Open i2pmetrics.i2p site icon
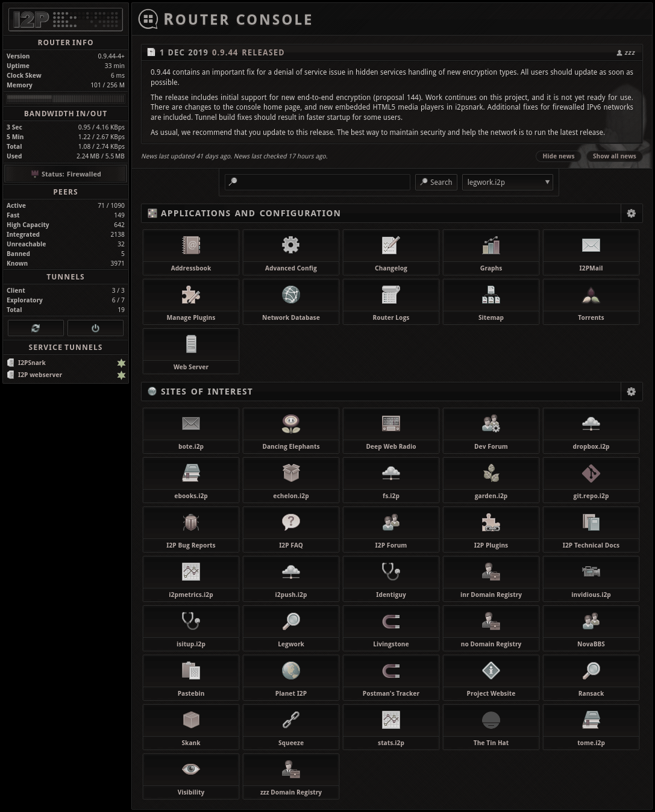The width and height of the screenshot is (655, 812). [191, 572]
